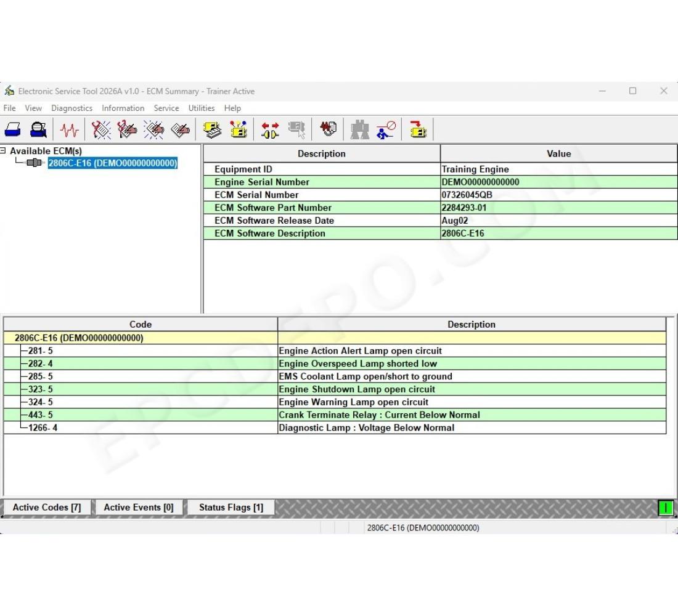Open the Help menu
This screenshot has height=616, width=678.
coord(232,108)
